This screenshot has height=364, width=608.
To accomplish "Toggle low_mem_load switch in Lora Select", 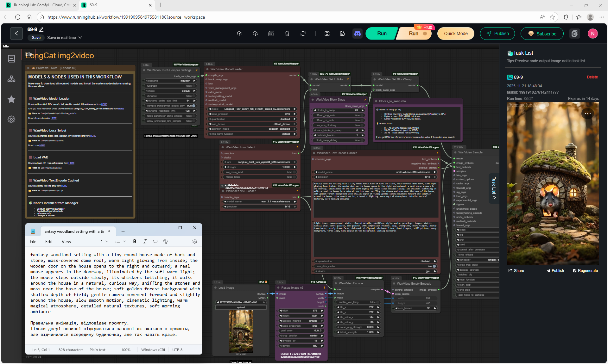I will click(294, 172).
